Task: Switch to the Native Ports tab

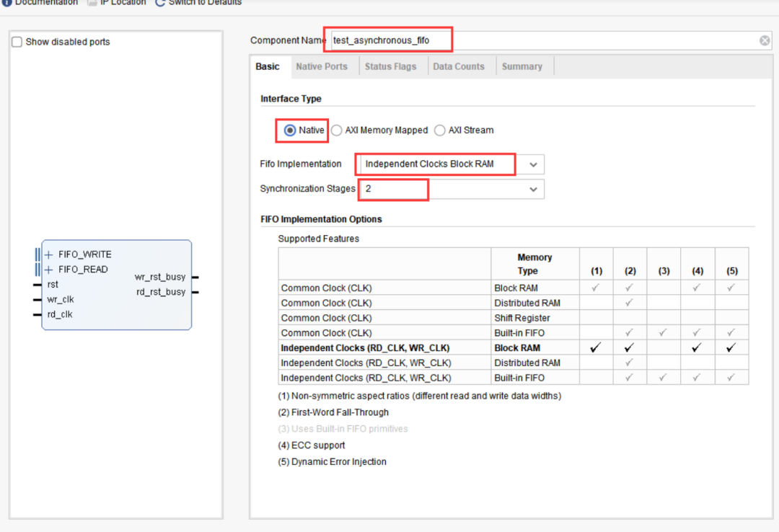Action: pyautogui.click(x=321, y=66)
